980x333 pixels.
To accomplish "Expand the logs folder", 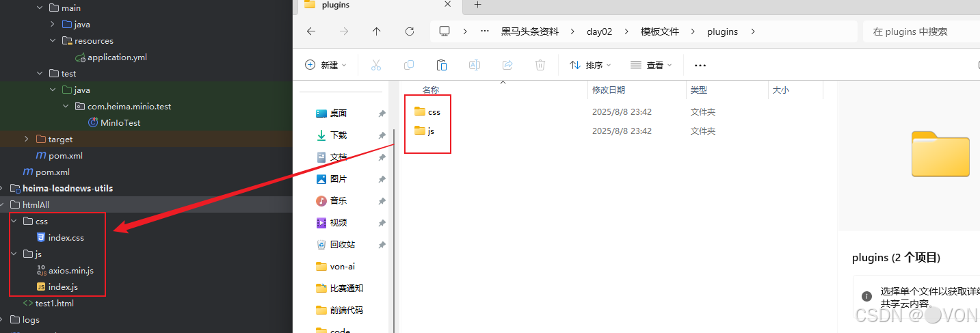I will click(3, 319).
